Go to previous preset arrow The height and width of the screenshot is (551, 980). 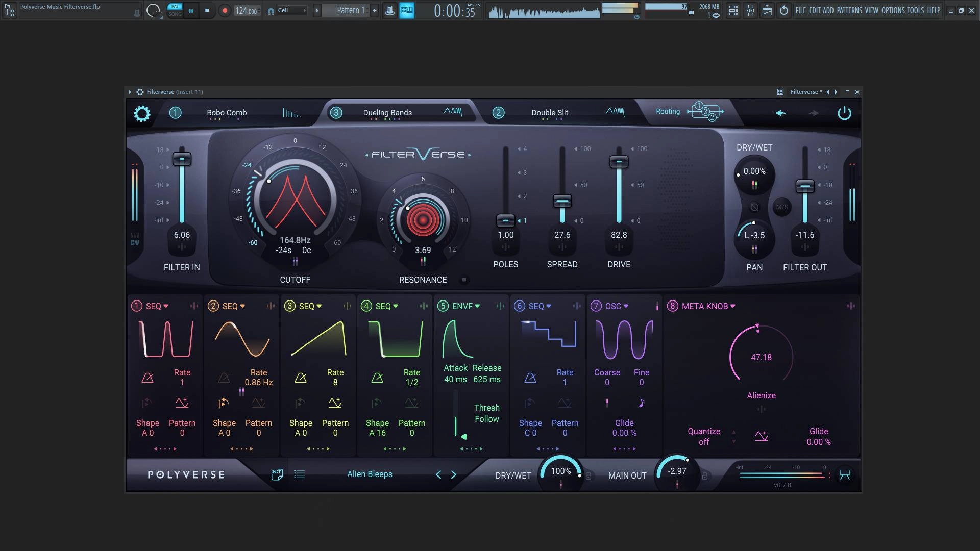[438, 474]
